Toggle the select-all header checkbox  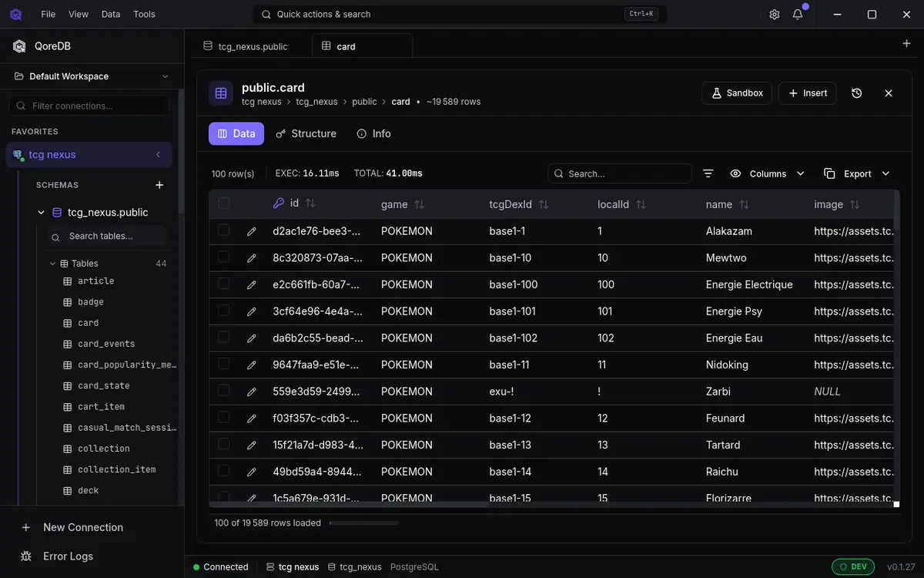(x=223, y=203)
